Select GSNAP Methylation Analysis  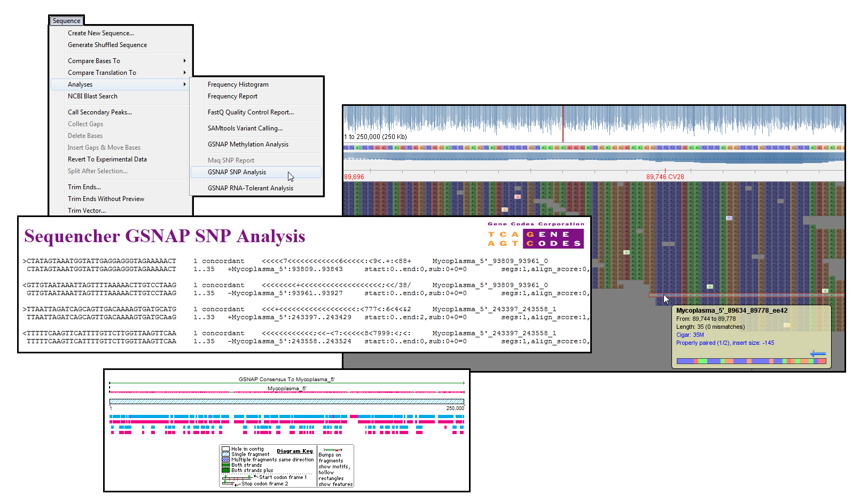click(x=248, y=144)
